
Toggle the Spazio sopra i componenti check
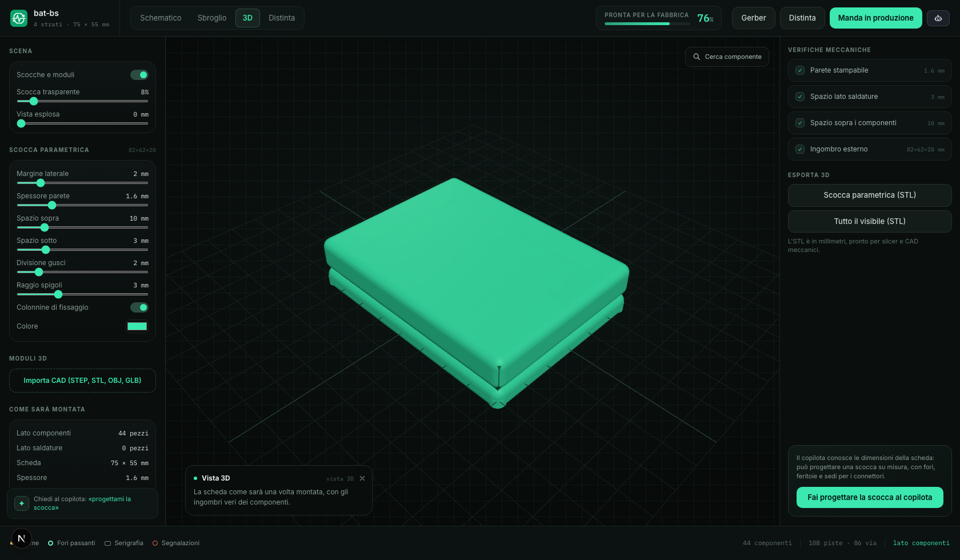coord(800,123)
